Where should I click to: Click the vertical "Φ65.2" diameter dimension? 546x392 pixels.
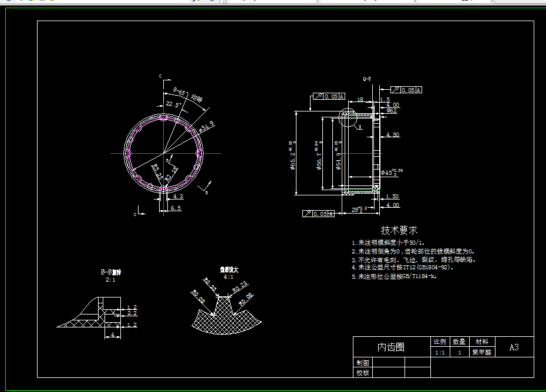coord(292,156)
